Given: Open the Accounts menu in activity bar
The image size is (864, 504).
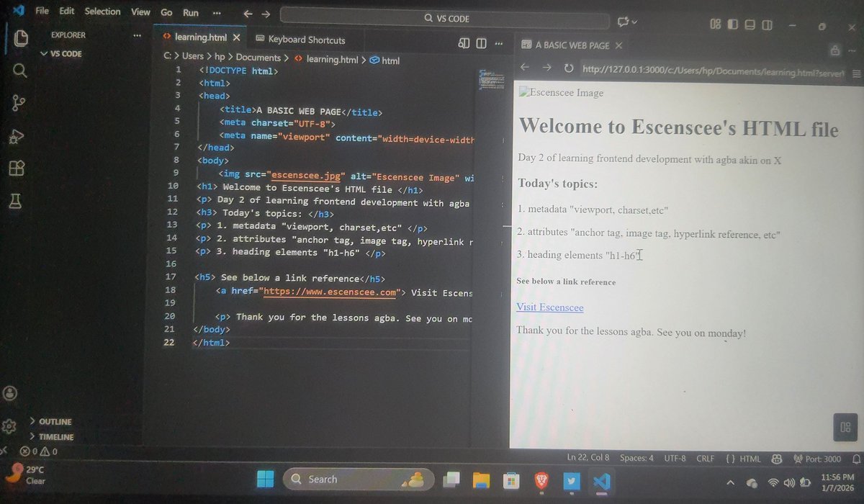Looking at the screenshot, I should pos(10,394).
